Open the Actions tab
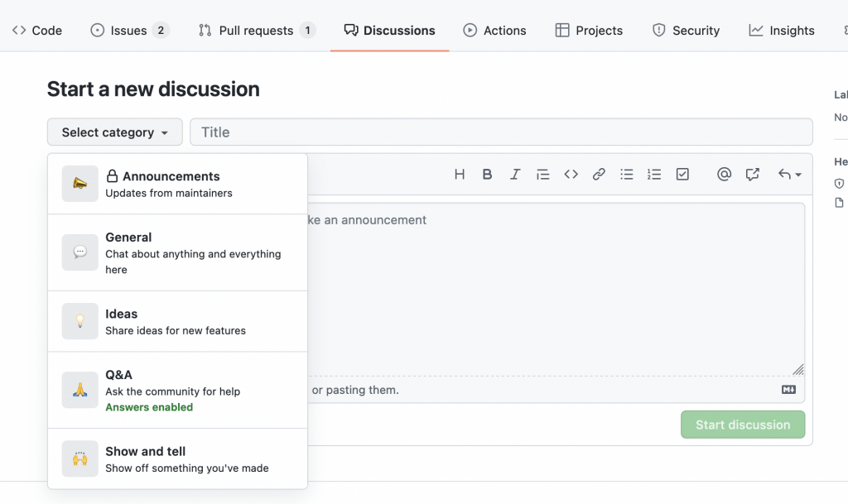 click(494, 31)
